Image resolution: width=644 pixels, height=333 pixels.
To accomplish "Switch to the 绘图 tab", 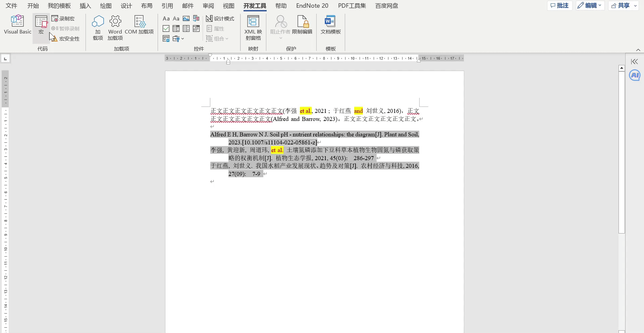I will [x=106, y=6].
